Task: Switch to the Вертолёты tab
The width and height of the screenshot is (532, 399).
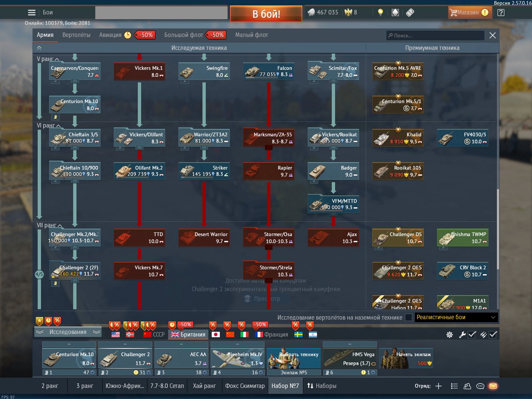Action: tap(76, 35)
